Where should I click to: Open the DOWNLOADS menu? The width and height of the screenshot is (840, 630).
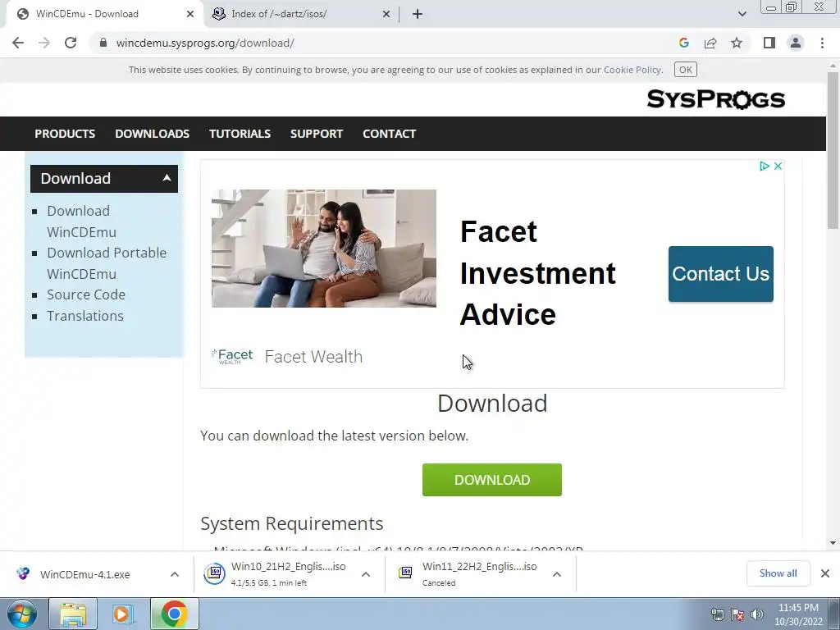pyautogui.click(x=152, y=134)
